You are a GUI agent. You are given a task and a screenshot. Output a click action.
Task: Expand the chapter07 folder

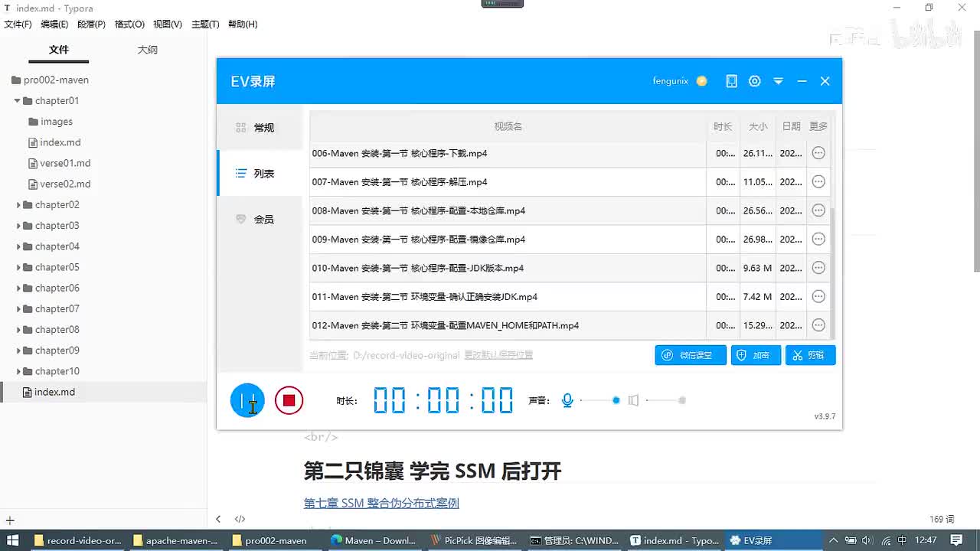tap(18, 309)
